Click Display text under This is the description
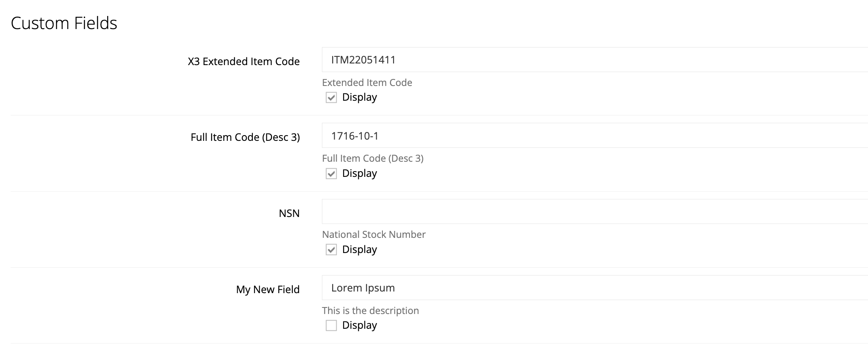 click(360, 325)
